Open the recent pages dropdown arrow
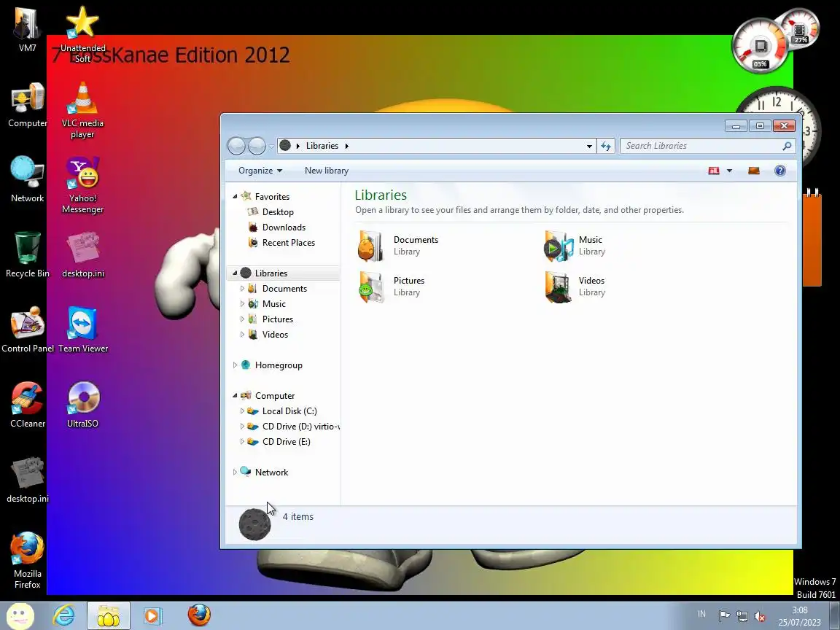This screenshot has height=630, width=840. point(271,147)
